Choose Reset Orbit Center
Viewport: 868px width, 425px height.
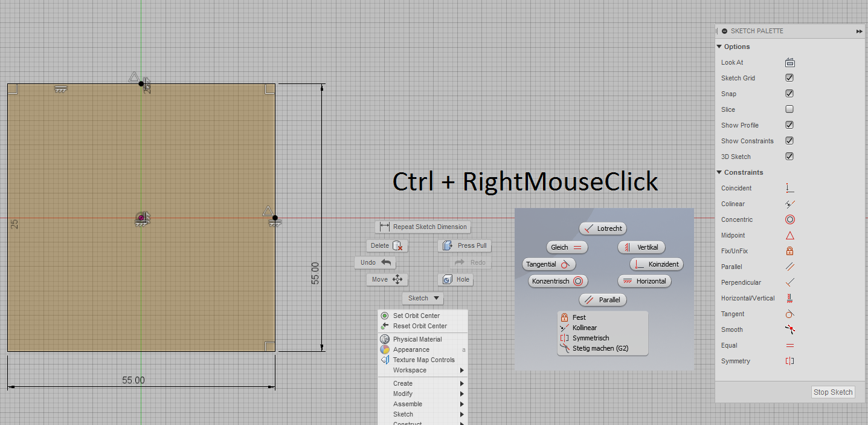pos(422,326)
